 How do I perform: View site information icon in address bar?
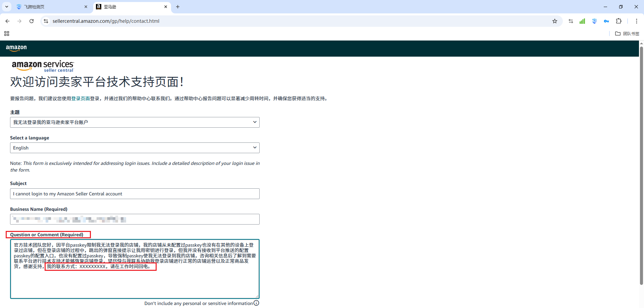click(46, 21)
